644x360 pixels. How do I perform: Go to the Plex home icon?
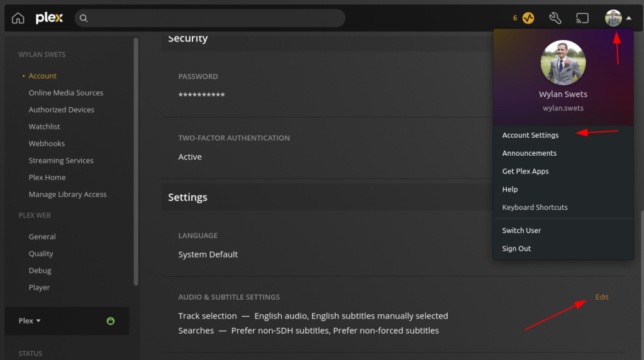(18, 18)
